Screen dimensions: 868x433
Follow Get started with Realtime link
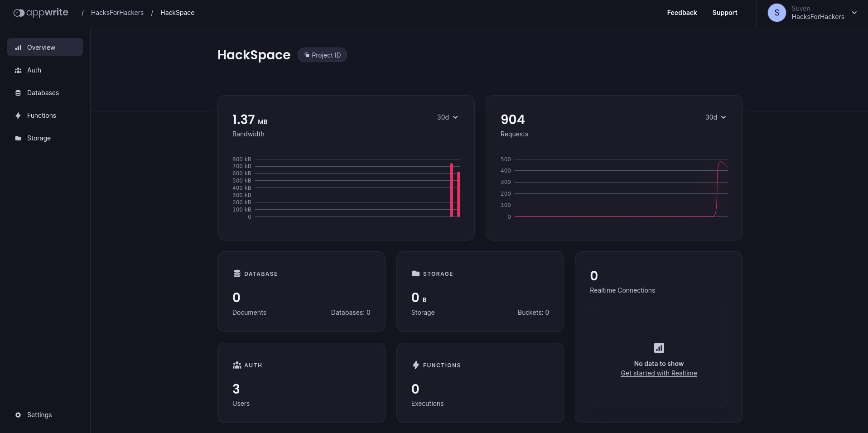coord(659,373)
